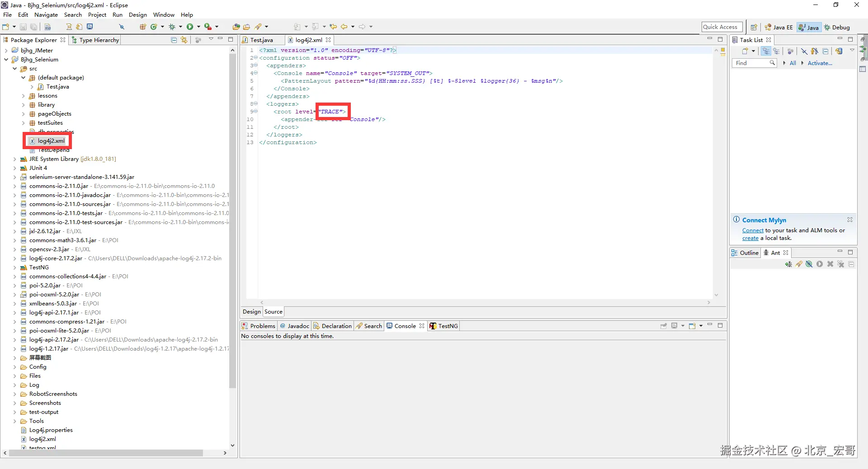Click the New Java Package icon
Image resolution: width=868 pixels, height=469 pixels.
pos(142,27)
